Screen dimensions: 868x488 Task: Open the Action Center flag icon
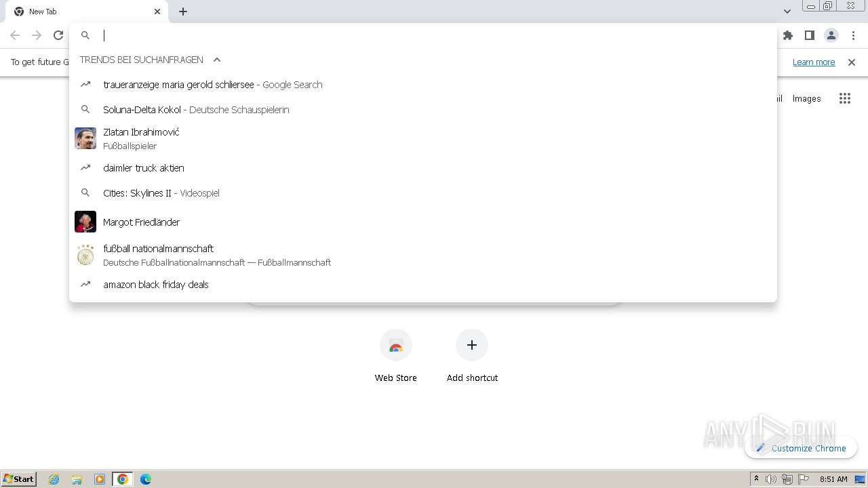(x=804, y=479)
